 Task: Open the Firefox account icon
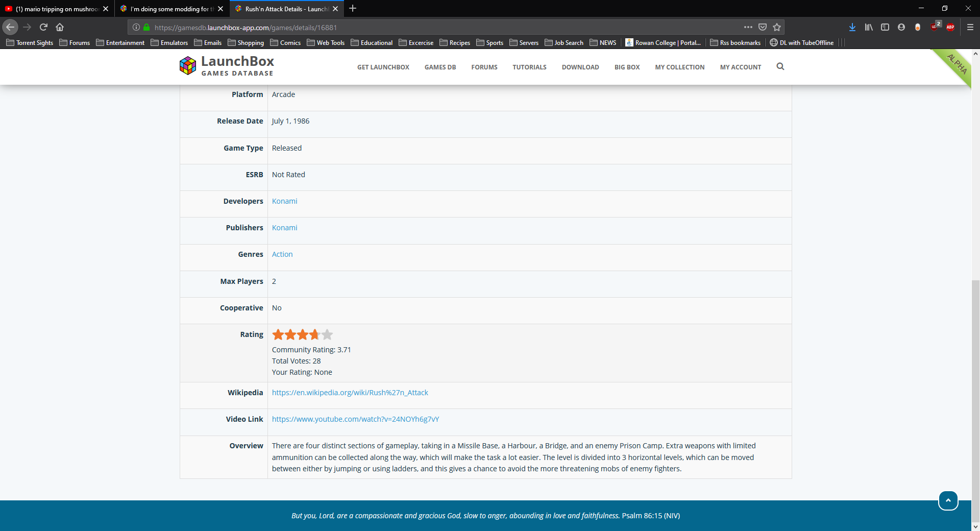[x=901, y=27]
